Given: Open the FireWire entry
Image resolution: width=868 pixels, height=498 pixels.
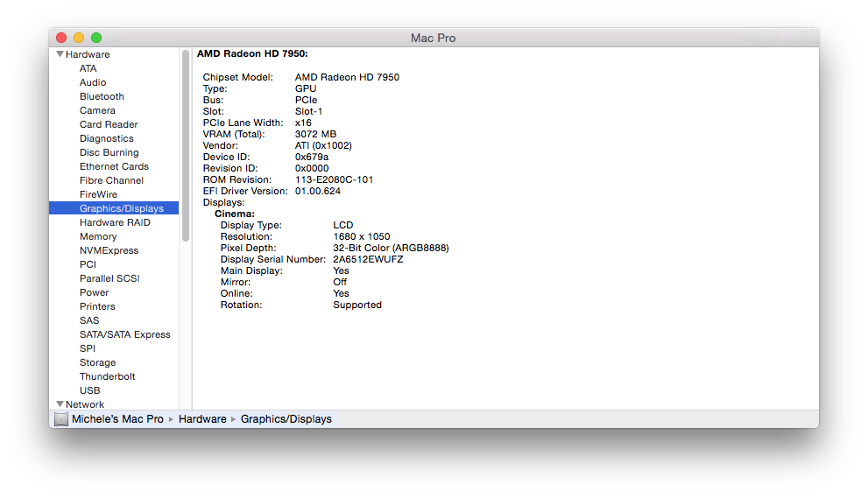Looking at the screenshot, I should (x=98, y=194).
